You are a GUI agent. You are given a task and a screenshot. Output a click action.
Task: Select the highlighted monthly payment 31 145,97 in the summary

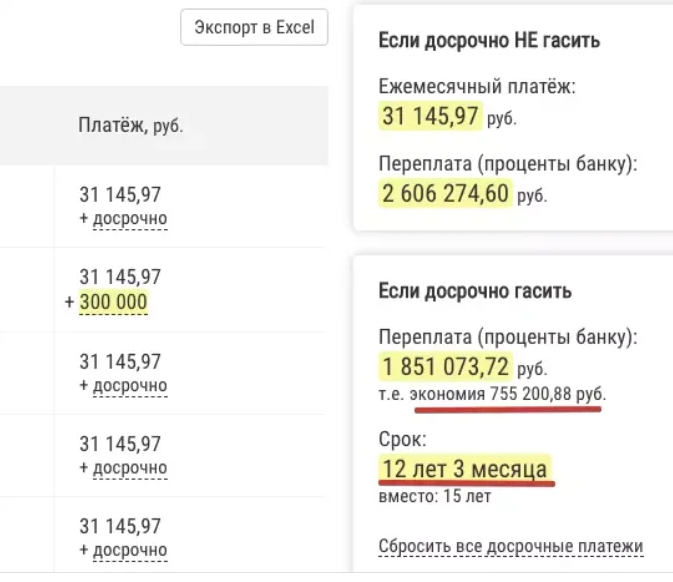click(430, 116)
